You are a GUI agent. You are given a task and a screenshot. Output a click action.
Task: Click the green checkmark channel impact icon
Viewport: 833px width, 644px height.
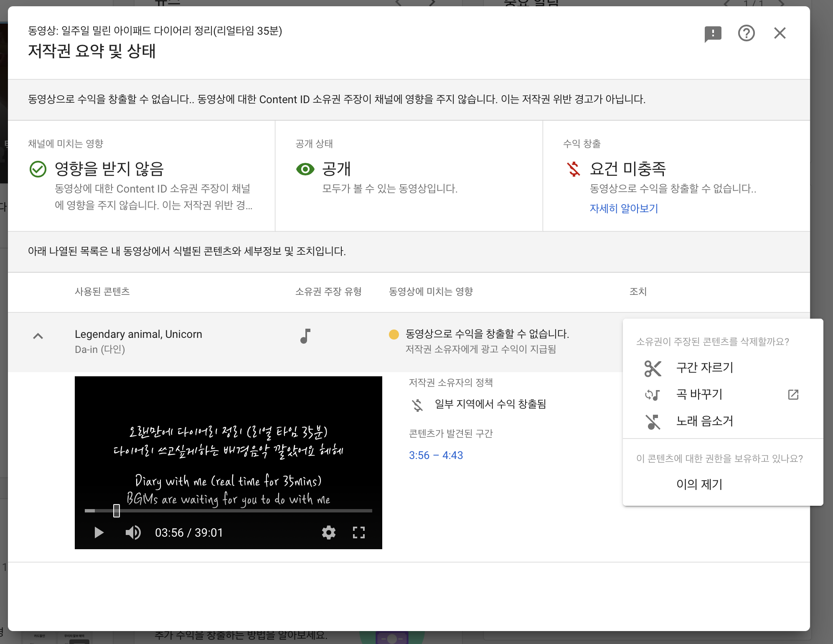[x=38, y=169]
